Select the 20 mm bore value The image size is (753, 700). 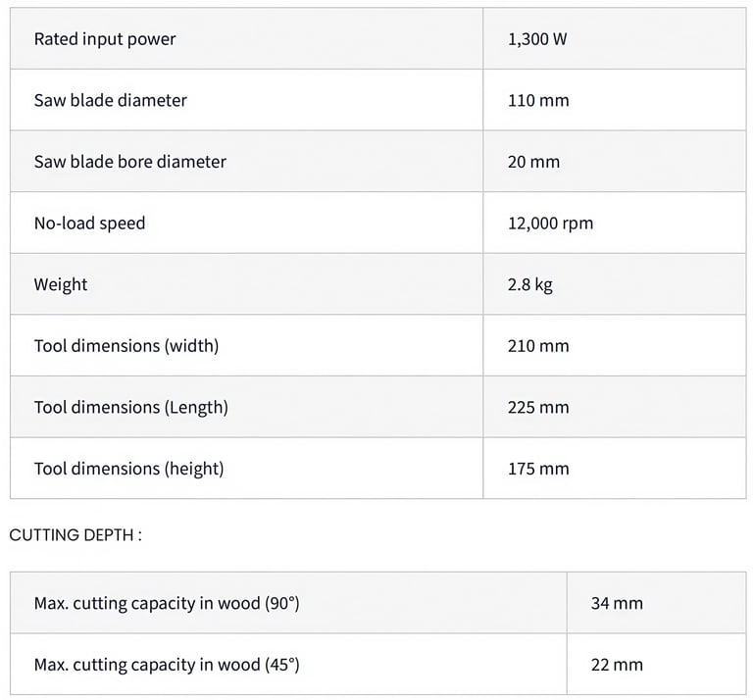[x=533, y=162]
